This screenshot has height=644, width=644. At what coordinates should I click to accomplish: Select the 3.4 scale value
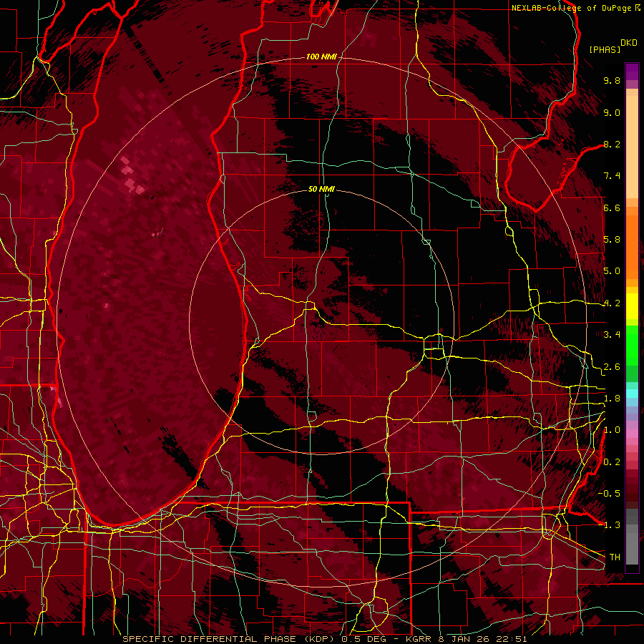click(612, 335)
